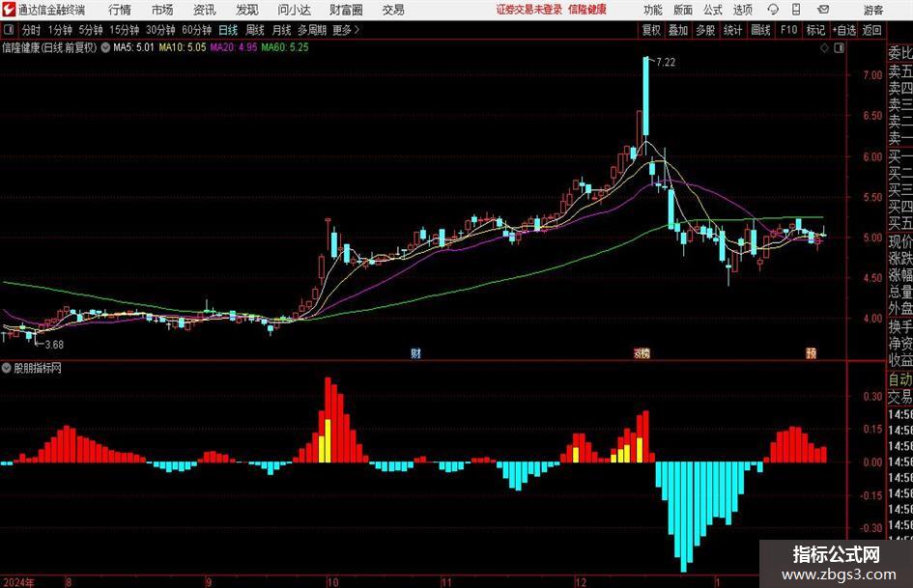The image size is (913, 588).
Task: Click the 通达信 red logo icon
Action: tap(8, 10)
